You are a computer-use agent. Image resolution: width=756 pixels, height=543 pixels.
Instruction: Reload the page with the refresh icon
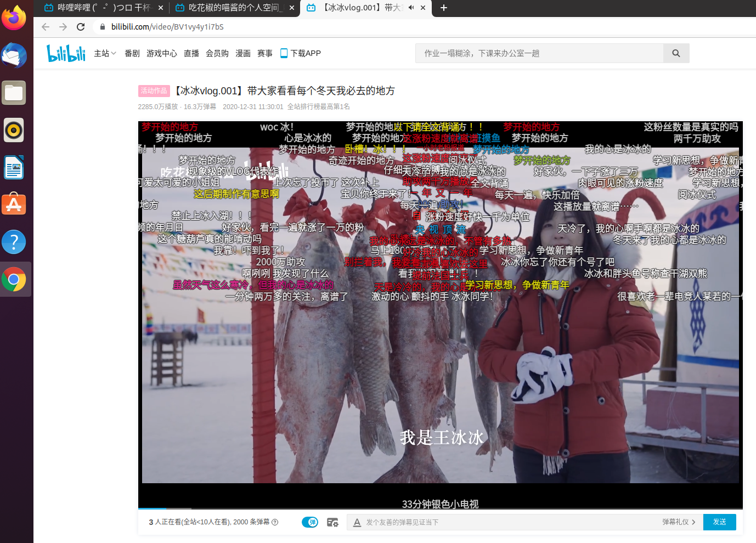point(81,26)
